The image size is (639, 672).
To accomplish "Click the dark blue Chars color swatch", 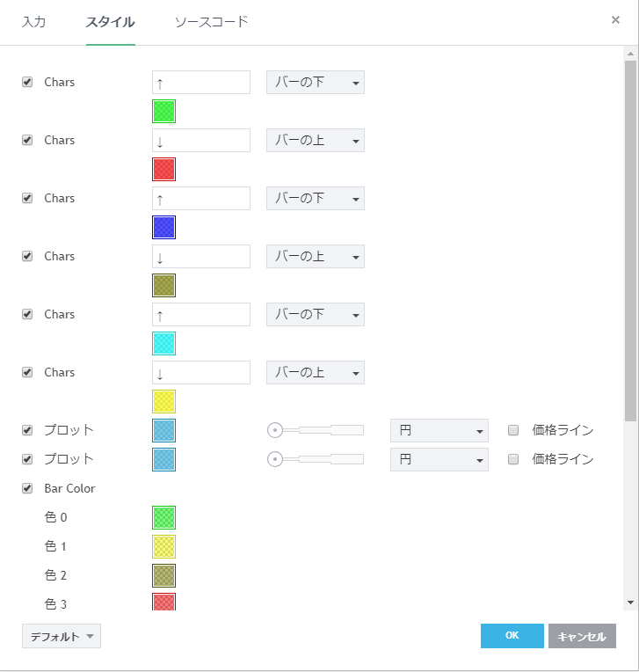I will 164,227.
